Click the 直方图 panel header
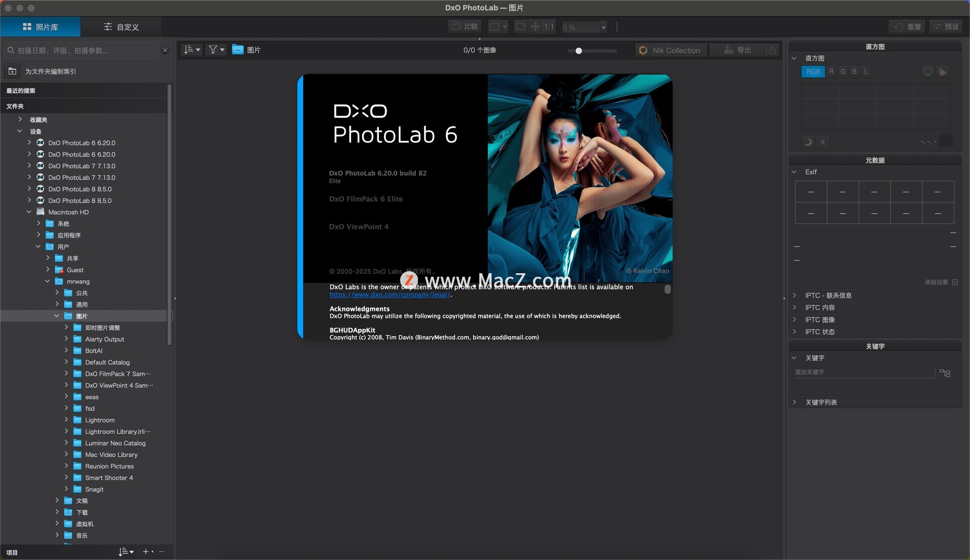Viewport: 970px width, 560px height. 875,46
